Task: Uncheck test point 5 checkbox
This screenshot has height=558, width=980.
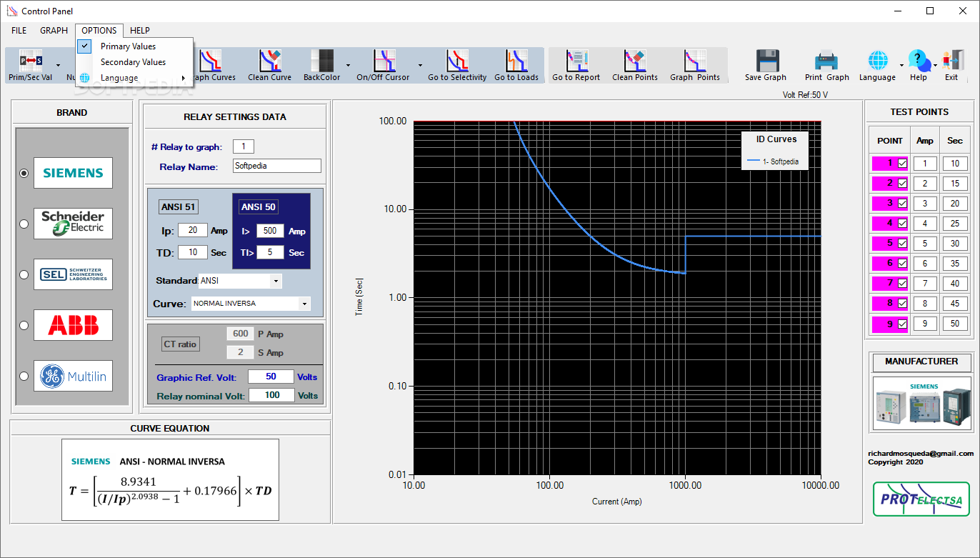Action: click(903, 243)
